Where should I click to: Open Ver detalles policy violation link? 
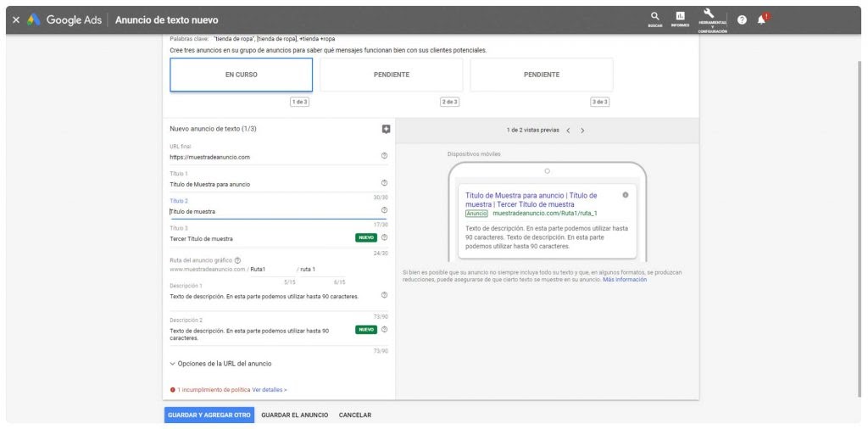click(x=269, y=390)
